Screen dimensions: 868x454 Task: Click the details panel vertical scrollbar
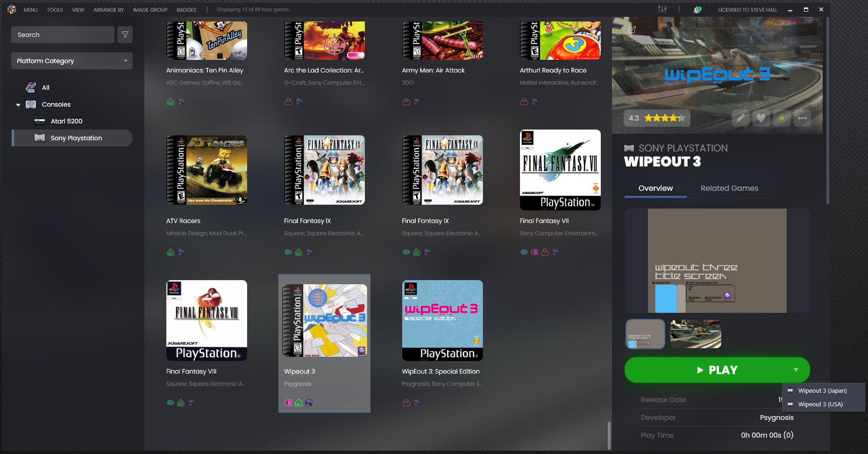click(828, 111)
